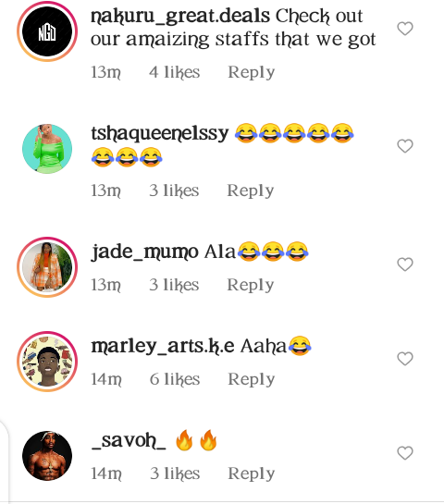Open nakuru_great.deals NGD profile picture

[47, 31]
